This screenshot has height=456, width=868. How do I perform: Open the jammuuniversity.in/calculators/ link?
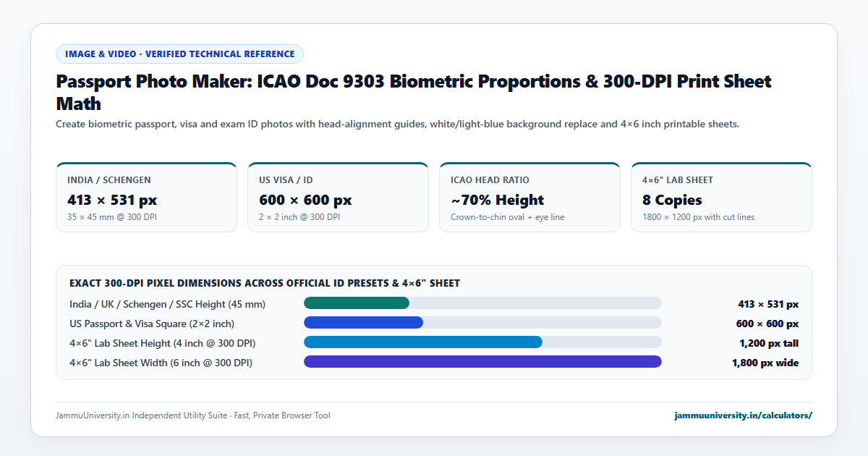point(744,415)
